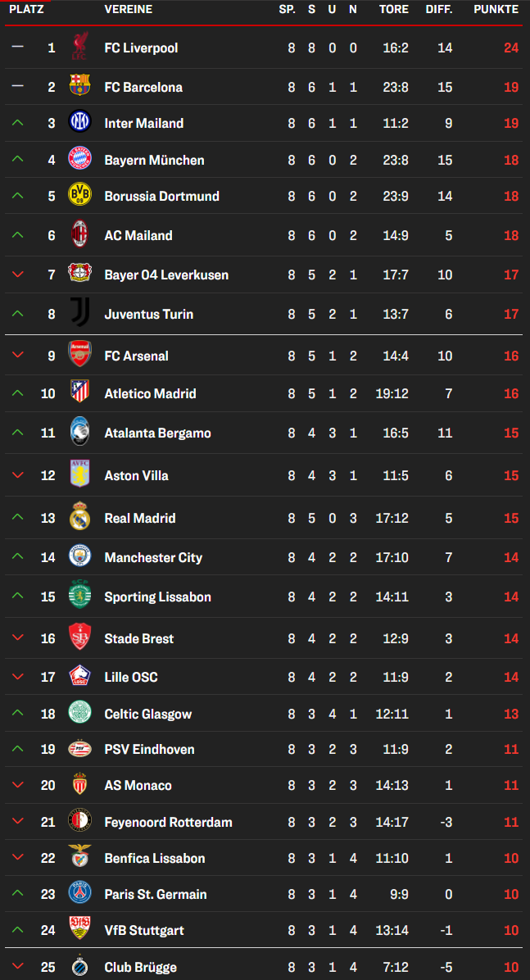Viewport: 530px width, 980px height.
Task: Open the VfB Stuttgart team link
Action: click(144, 931)
